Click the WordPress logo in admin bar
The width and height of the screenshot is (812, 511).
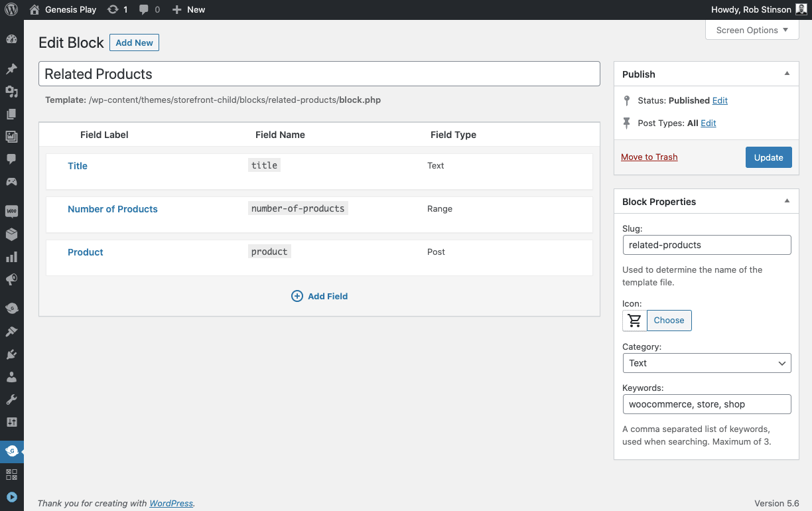pyautogui.click(x=11, y=9)
